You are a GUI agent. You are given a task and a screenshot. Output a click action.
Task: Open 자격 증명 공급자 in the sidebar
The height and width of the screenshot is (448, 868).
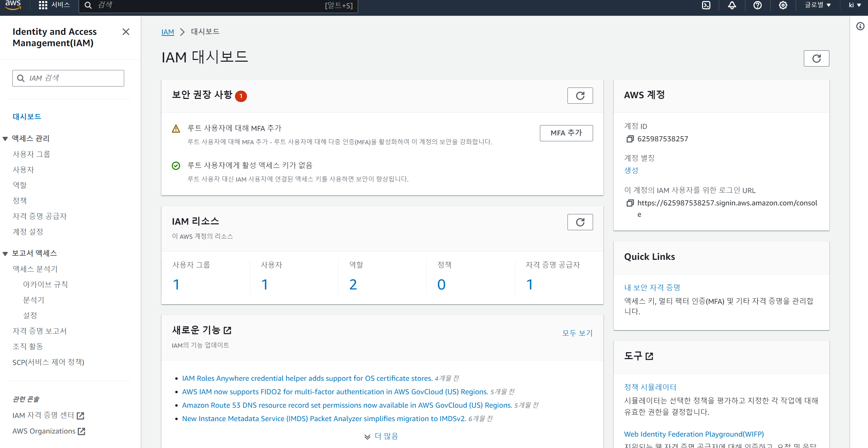click(40, 216)
